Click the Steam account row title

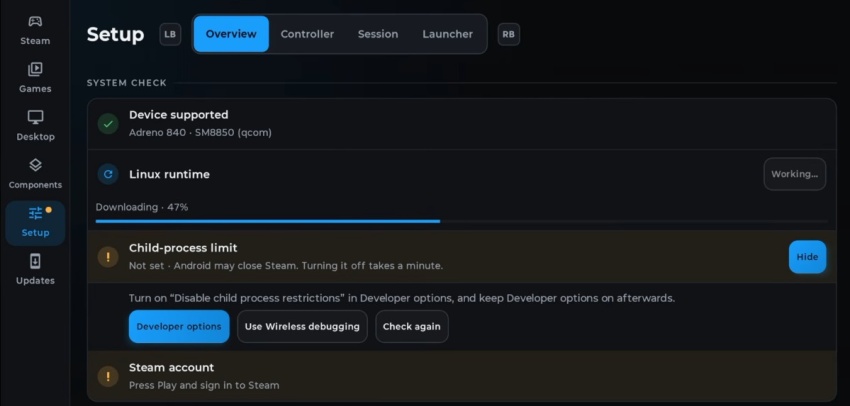click(171, 368)
